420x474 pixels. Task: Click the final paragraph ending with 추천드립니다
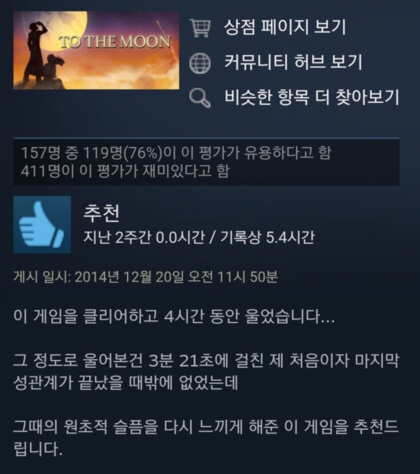206,438
